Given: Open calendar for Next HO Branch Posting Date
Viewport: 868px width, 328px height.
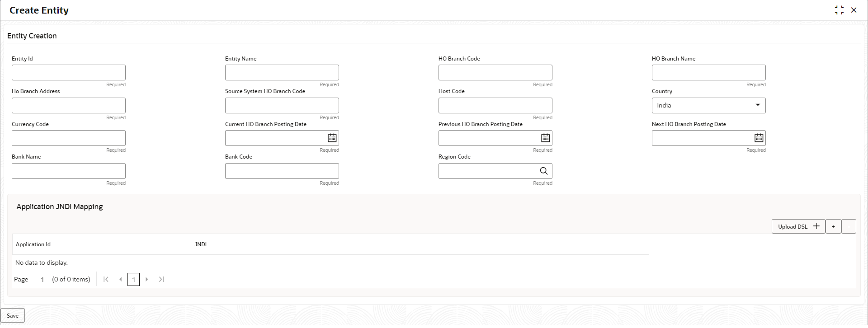Looking at the screenshot, I should [x=759, y=138].
